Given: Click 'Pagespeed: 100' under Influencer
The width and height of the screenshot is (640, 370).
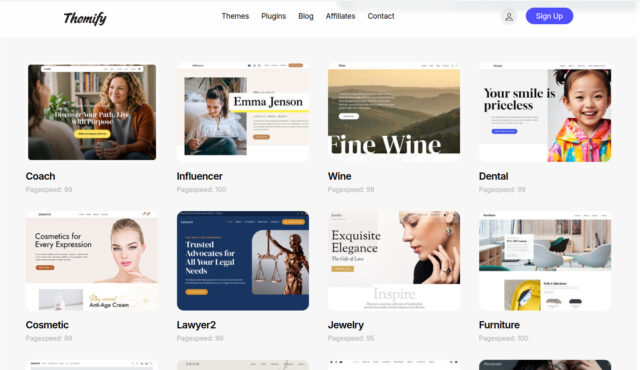Looking at the screenshot, I should pos(201,190).
